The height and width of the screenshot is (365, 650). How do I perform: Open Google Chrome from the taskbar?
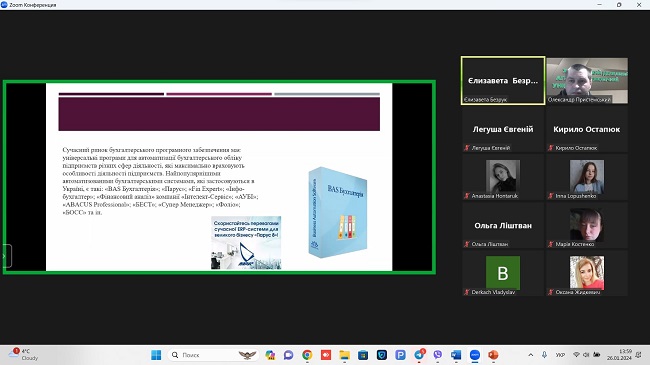tap(307, 355)
